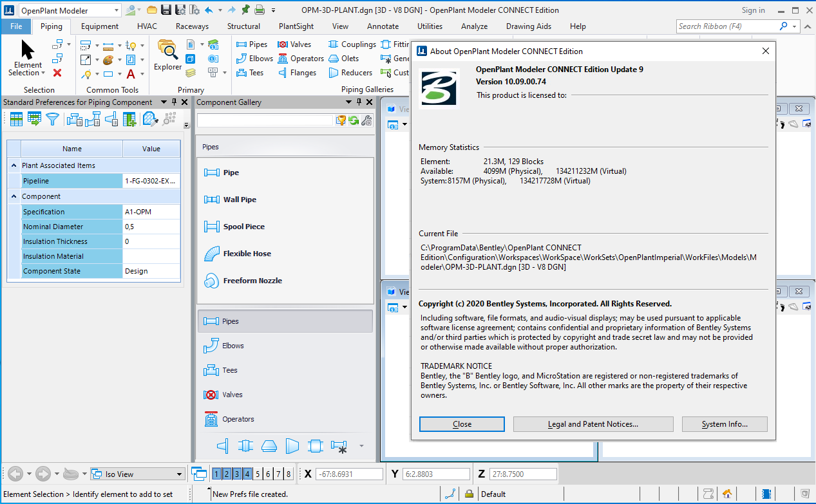Screen dimensions: 816x504
Task: Select the Elbows category in gallery list
Action: click(x=285, y=346)
